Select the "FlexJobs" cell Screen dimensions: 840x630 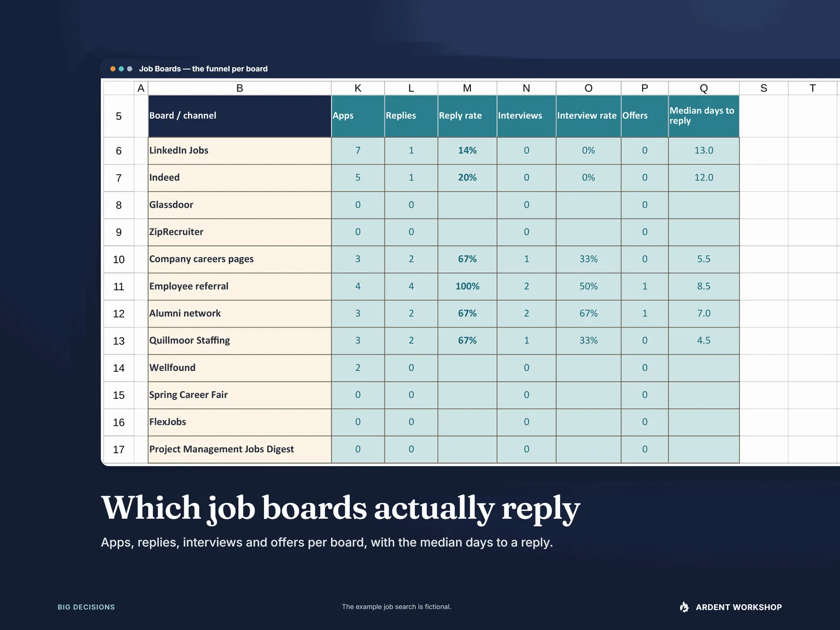point(240,422)
